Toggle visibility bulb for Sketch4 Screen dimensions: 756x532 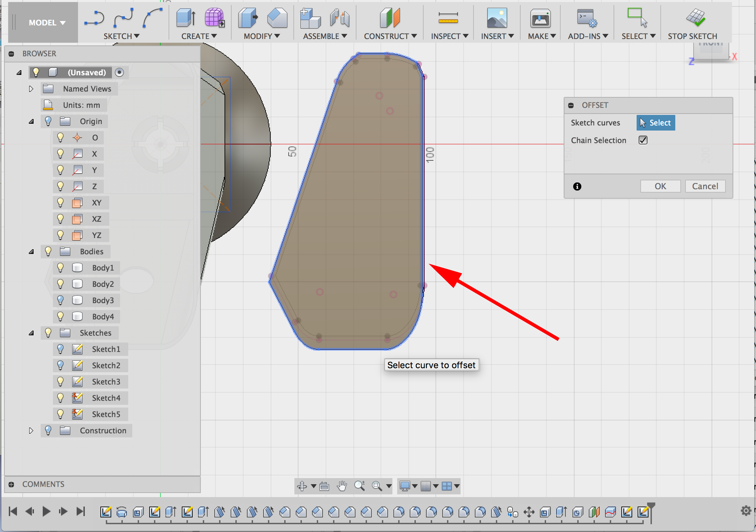point(60,398)
